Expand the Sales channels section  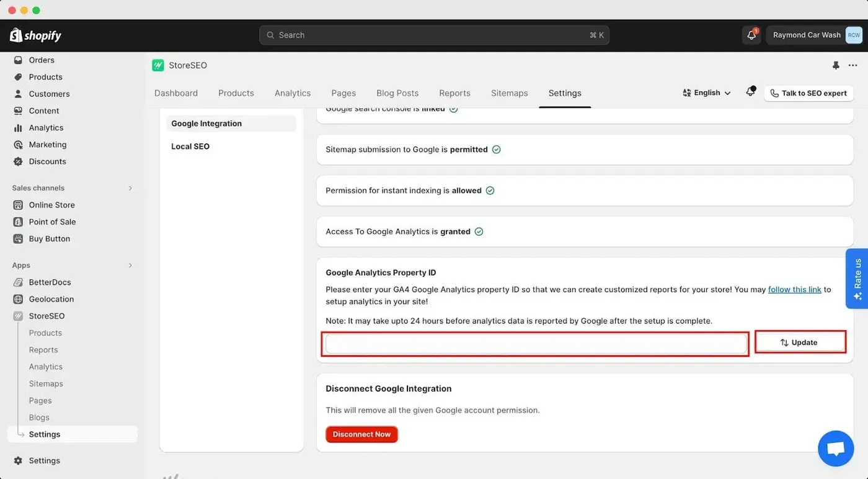click(130, 188)
